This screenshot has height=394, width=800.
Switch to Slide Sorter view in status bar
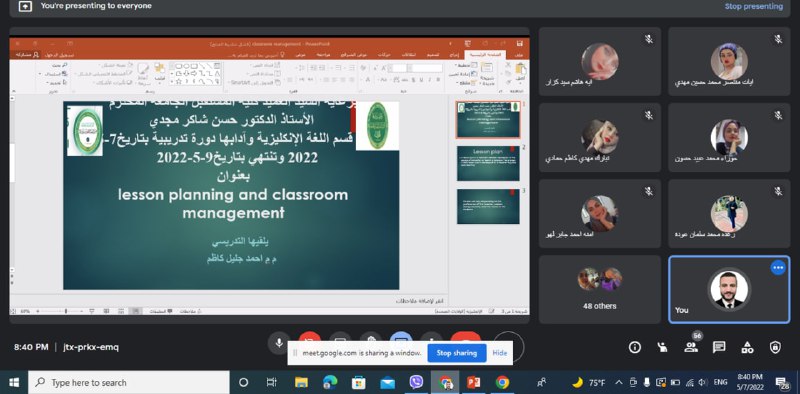[120, 311]
